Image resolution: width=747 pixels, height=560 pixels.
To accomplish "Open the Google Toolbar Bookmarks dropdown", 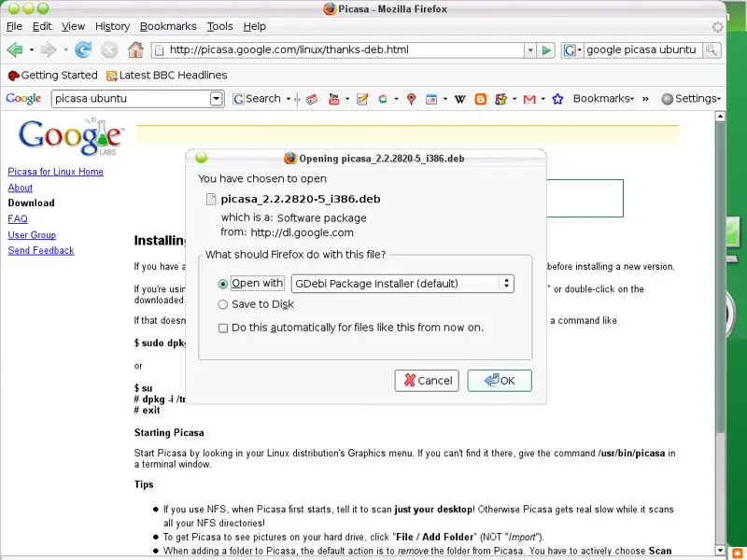I will click(603, 99).
